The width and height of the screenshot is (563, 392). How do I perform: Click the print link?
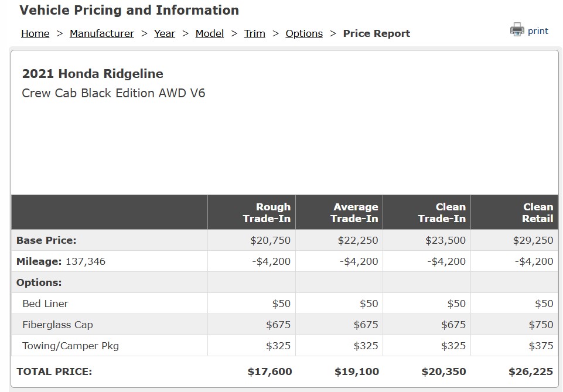[538, 31]
